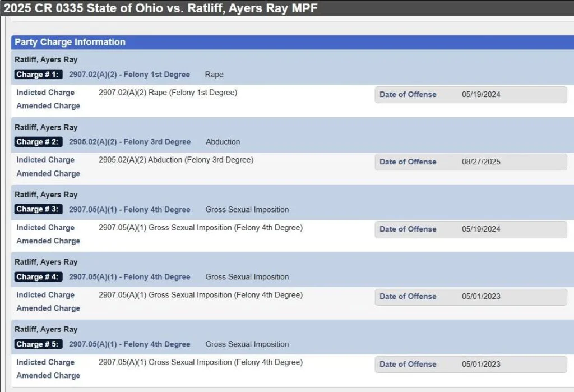Click the Charge # 2 badge
574x392 pixels.
pyautogui.click(x=39, y=142)
